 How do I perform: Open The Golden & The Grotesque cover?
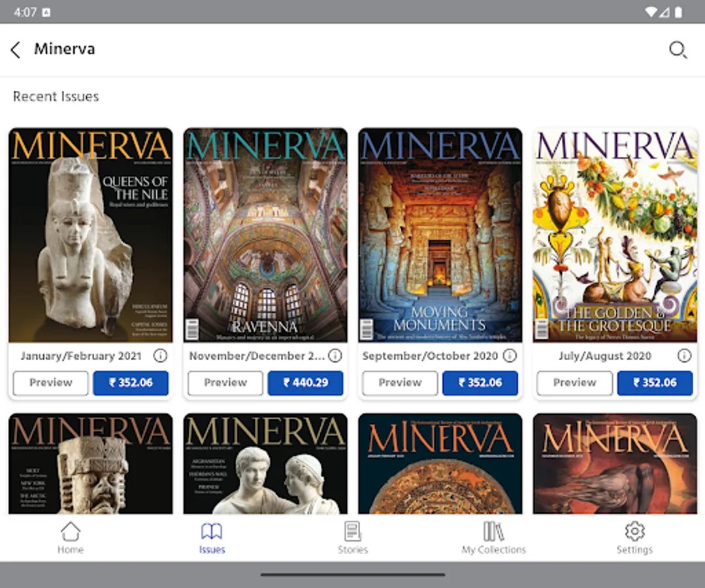click(615, 235)
